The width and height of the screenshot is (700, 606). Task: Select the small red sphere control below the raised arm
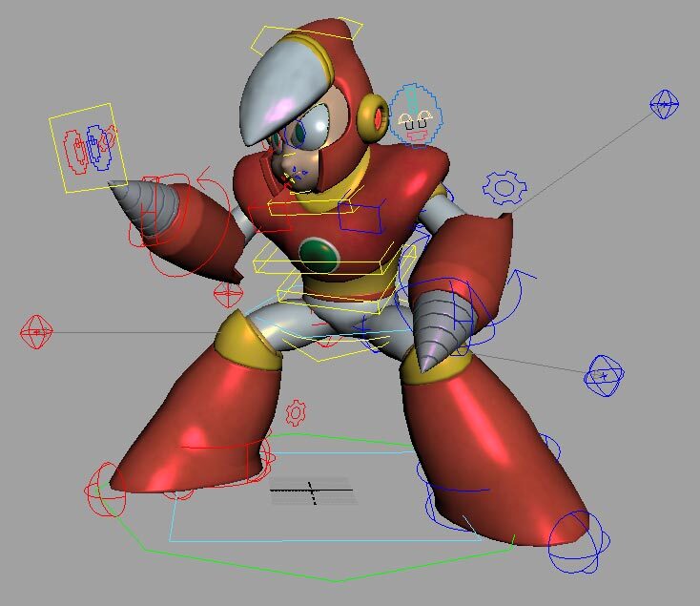[228, 294]
